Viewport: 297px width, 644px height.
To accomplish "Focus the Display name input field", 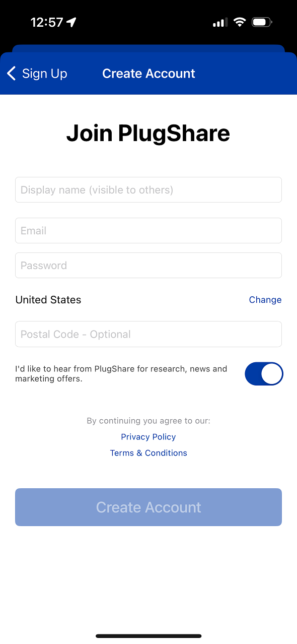I will pos(148,190).
